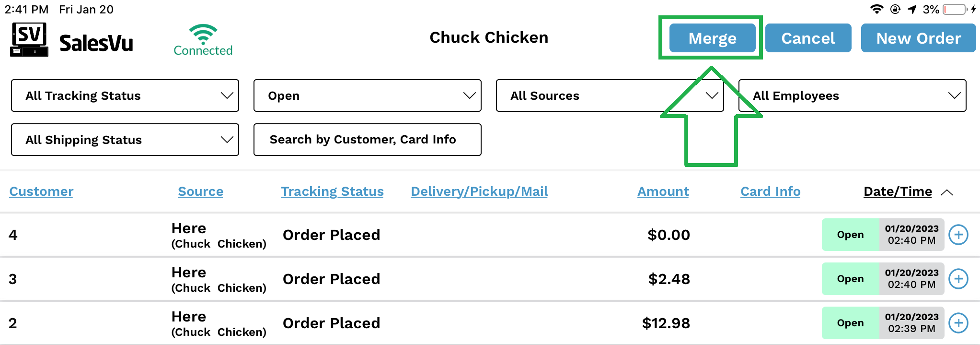Click the SalesVu logo icon
The image size is (980, 345).
click(29, 39)
